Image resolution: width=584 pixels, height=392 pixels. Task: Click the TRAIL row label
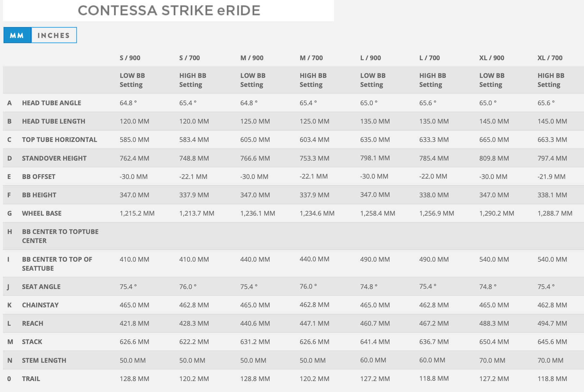[31, 379]
